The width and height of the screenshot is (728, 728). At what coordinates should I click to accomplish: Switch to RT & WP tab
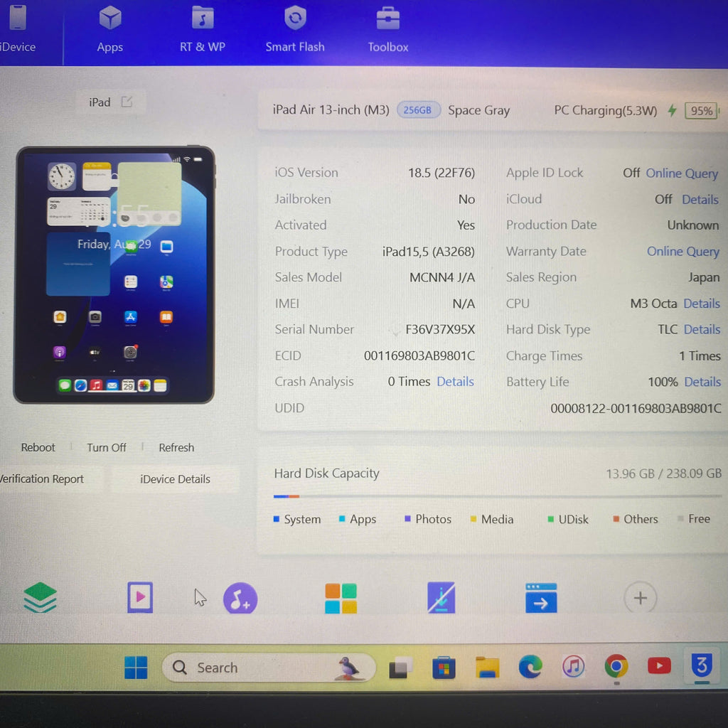pos(203,28)
